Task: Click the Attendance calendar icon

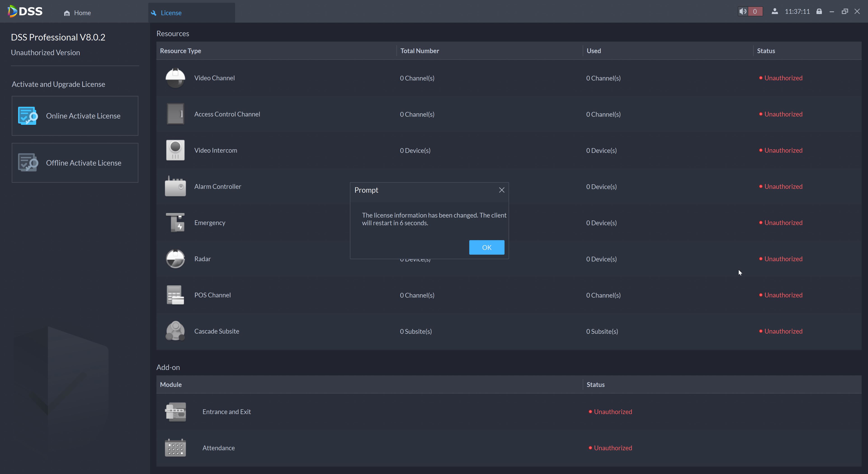Action: pos(175,448)
